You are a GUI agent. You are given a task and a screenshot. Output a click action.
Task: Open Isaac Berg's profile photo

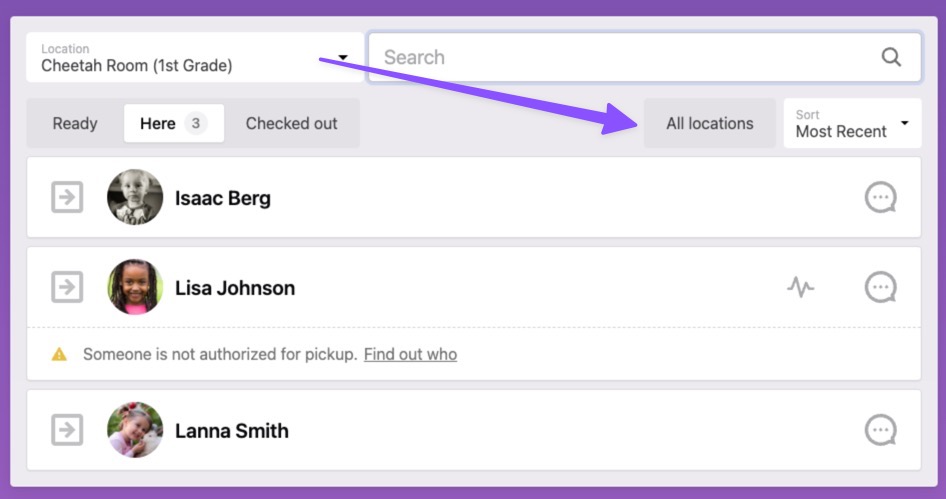coord(135,197)
